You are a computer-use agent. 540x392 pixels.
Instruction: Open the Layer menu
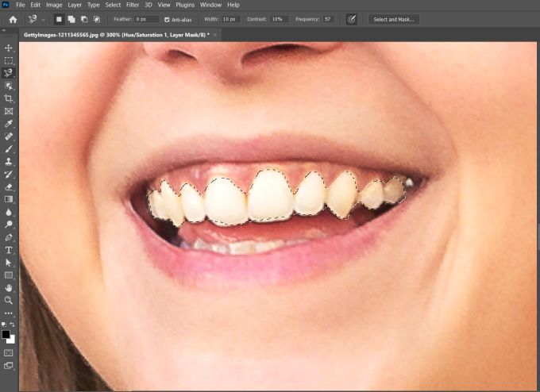click(75, 5)
